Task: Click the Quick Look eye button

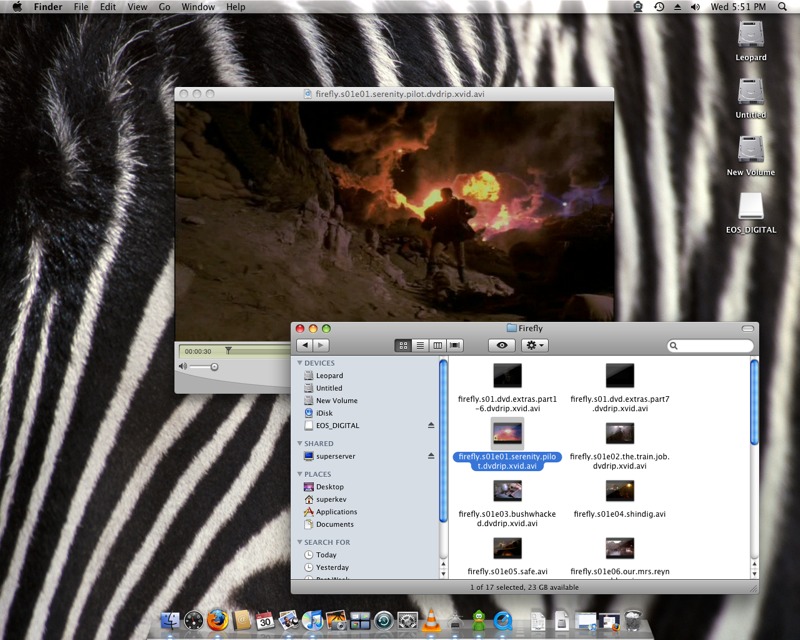Action: [502, 345]
